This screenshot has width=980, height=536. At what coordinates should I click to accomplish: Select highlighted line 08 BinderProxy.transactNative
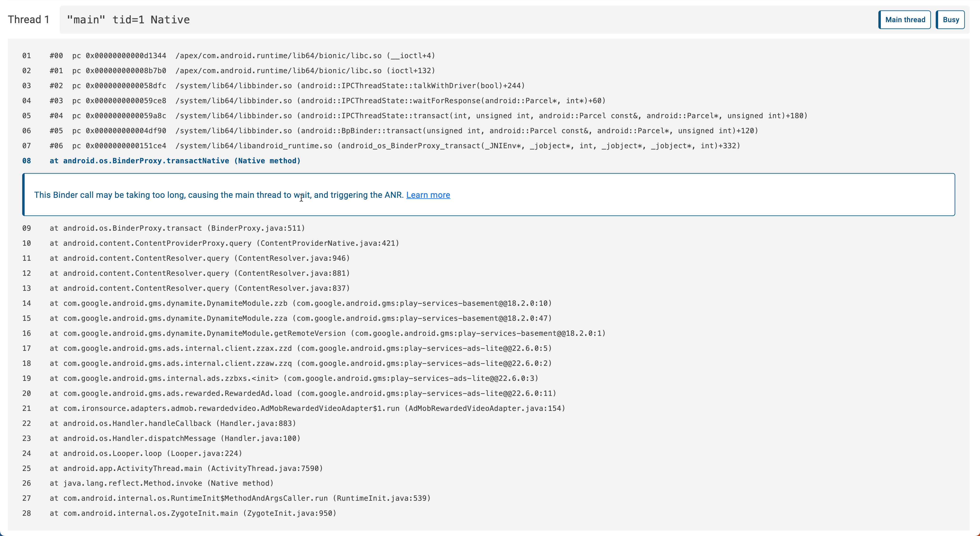(x=175, y=161)
